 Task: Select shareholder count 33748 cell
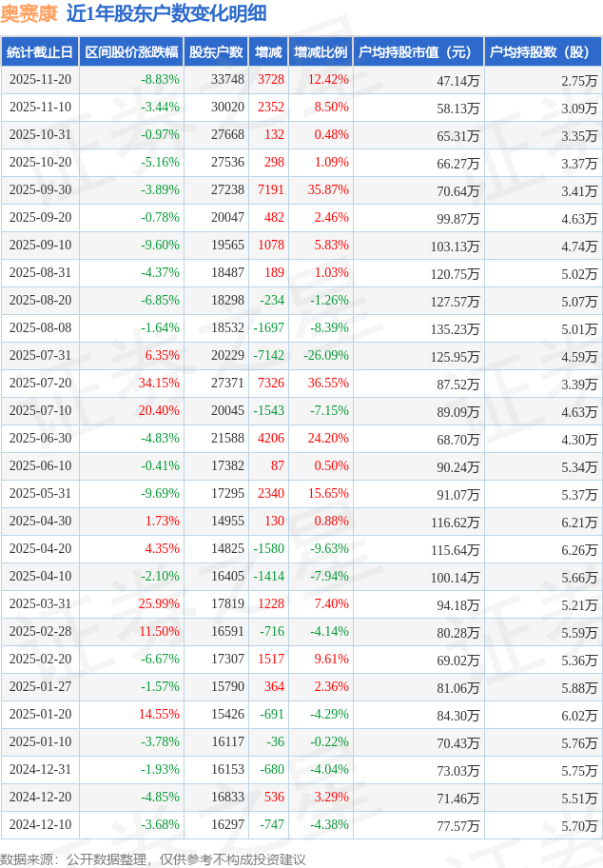pyautogui.click(x=227, y=80)
